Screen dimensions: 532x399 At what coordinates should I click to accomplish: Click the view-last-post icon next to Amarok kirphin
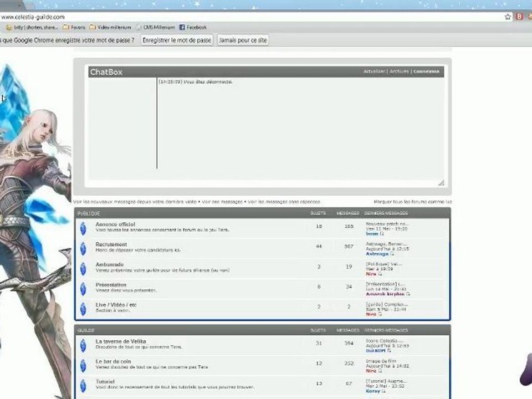pos(408,294)
